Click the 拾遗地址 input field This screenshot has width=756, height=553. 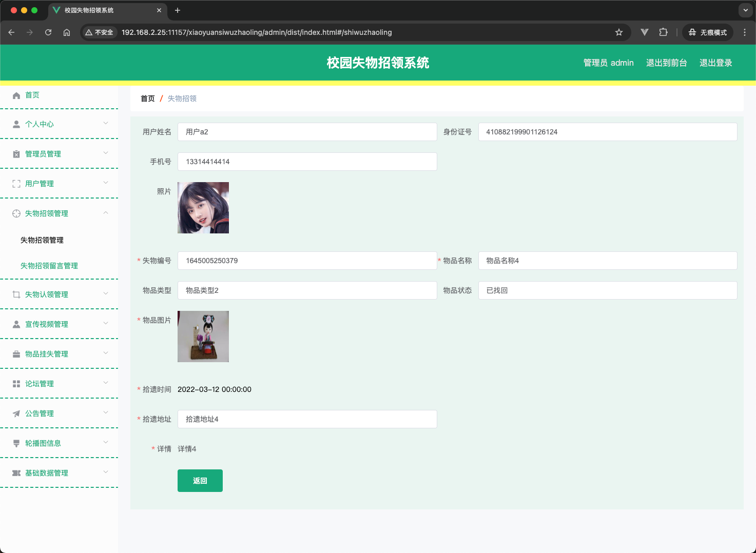point(307,419)
